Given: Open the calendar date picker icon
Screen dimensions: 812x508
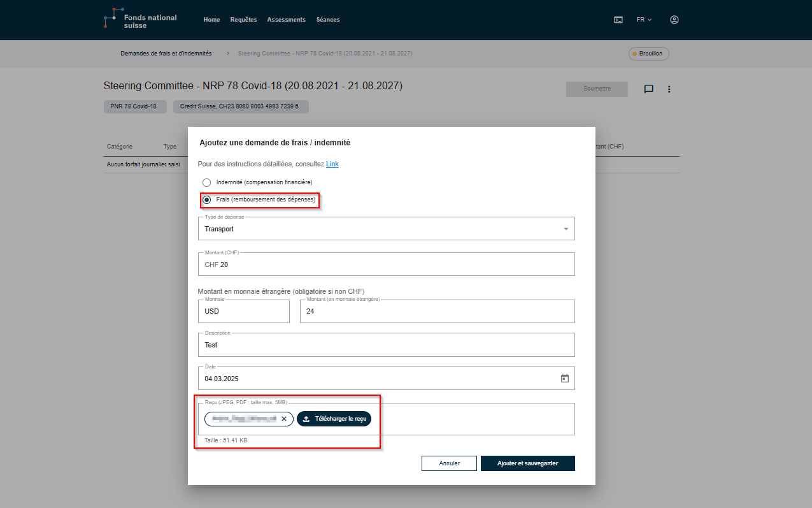Looking at the screenshot, I should (x=564, y=378).
